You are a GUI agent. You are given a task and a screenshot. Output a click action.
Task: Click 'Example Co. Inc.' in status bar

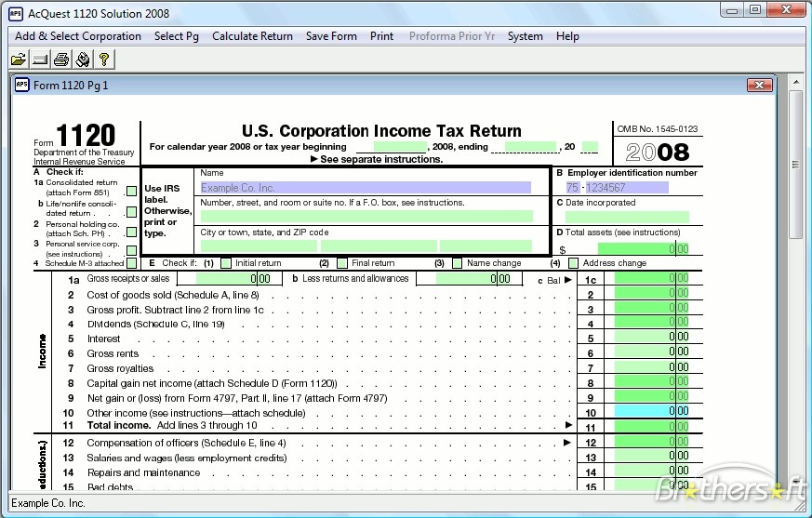[x=48, y=503]
